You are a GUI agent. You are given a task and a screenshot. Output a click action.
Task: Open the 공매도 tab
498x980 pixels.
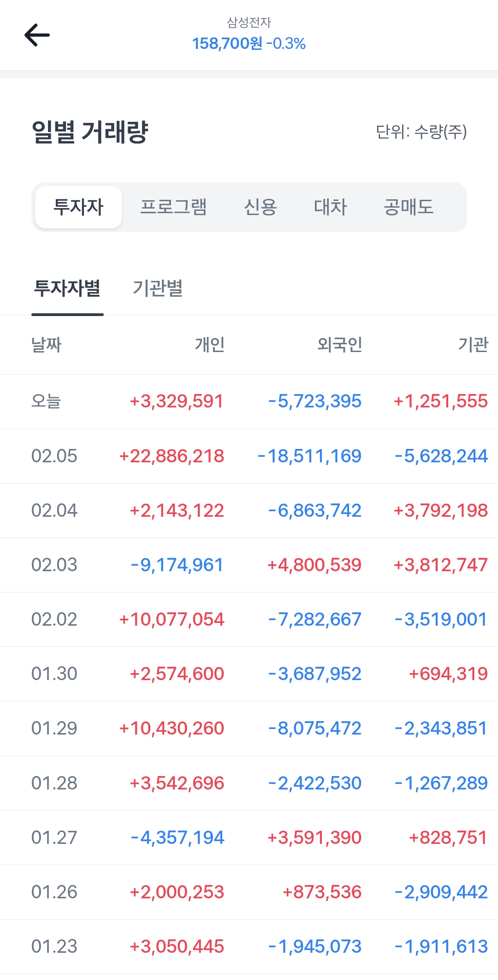[x=409, y=207]
